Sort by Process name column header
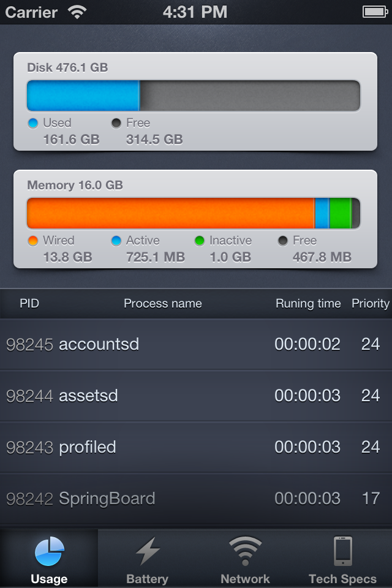This screenshot has width=392, height=588. 163,303
